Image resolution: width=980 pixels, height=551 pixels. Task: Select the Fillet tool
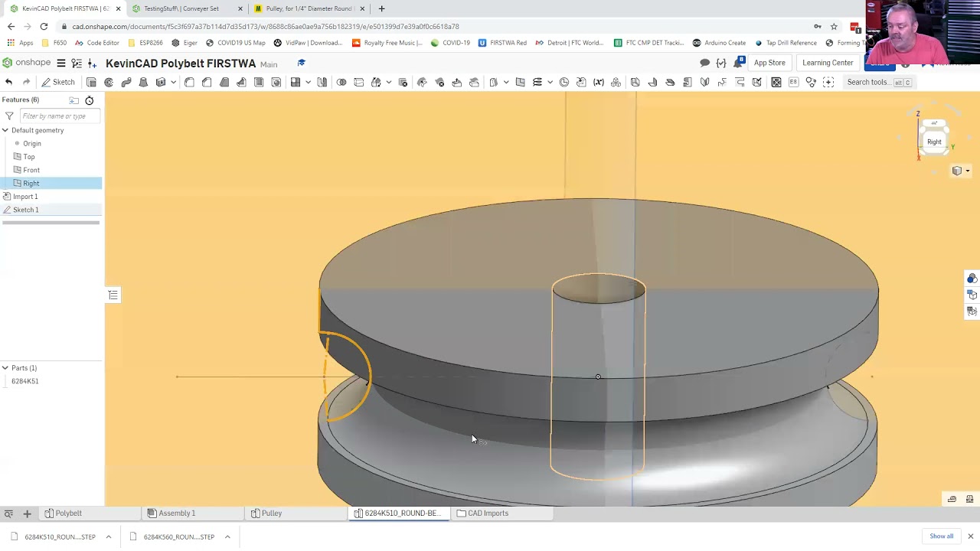point(189,82)
